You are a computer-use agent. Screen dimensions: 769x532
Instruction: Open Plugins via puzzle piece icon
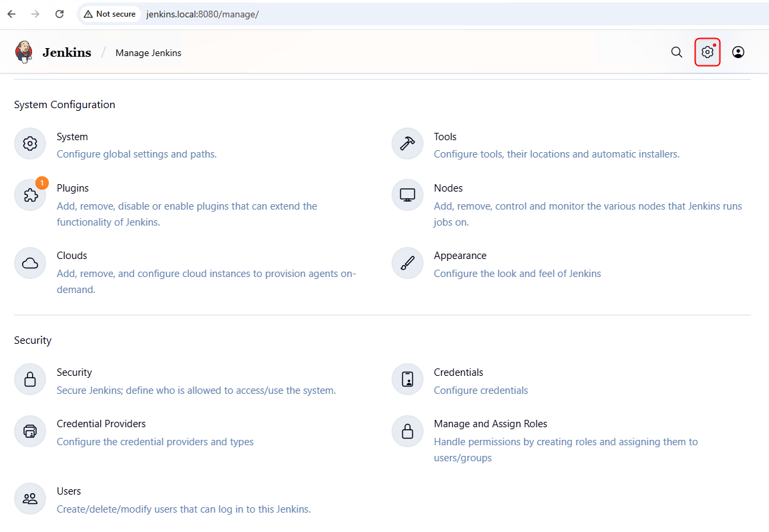click(30, 195)
